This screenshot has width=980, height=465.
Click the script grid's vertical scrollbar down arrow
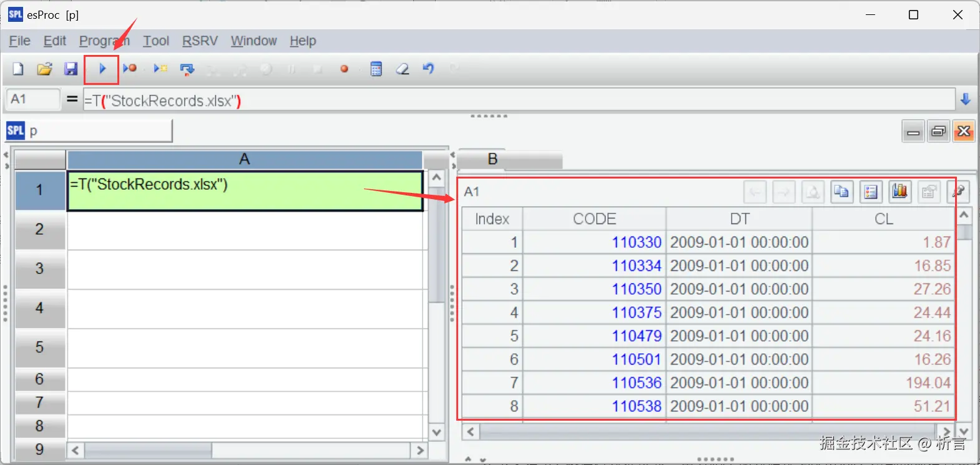pos(436,432)
